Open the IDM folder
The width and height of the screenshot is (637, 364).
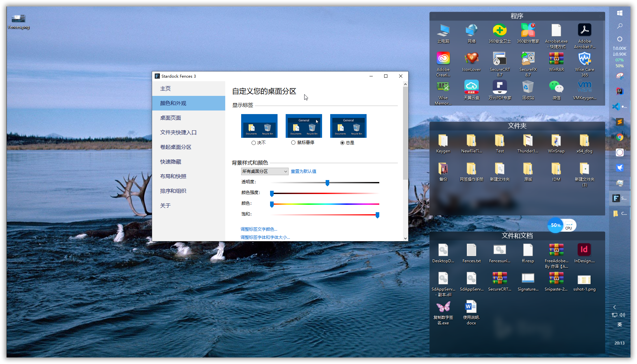point(556,171)
